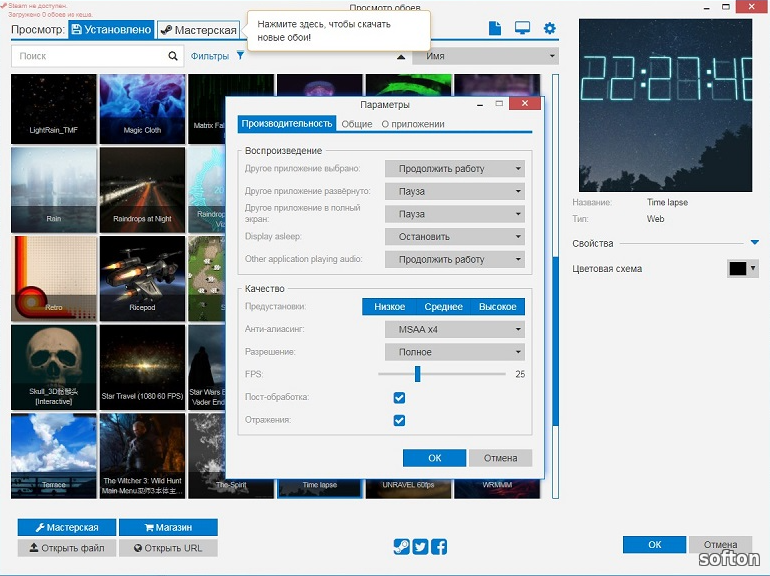Disable the Отражения checkbox
The width and height of the screenshot is (770, 576).
[x=399, y=421]
